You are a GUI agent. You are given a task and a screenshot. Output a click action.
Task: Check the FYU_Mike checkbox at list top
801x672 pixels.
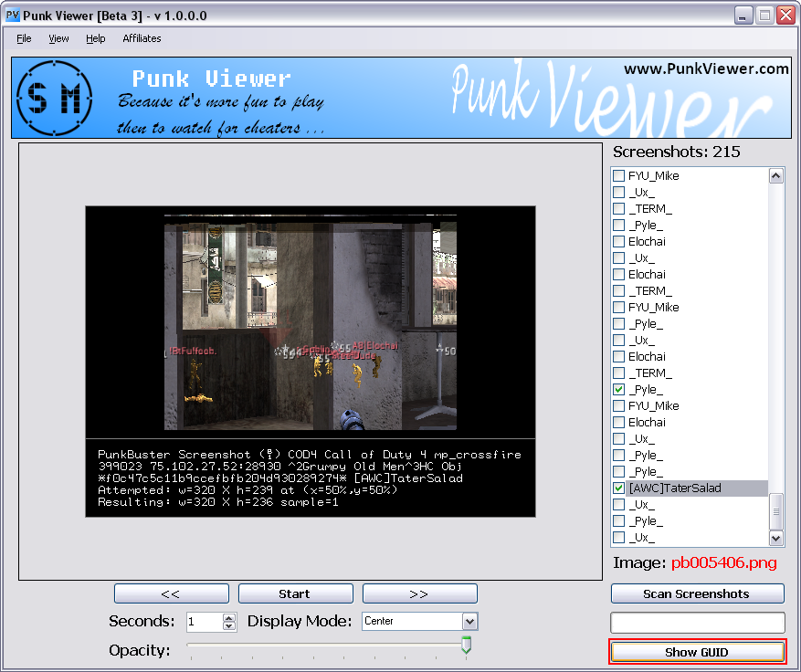(x=619, y=175)
